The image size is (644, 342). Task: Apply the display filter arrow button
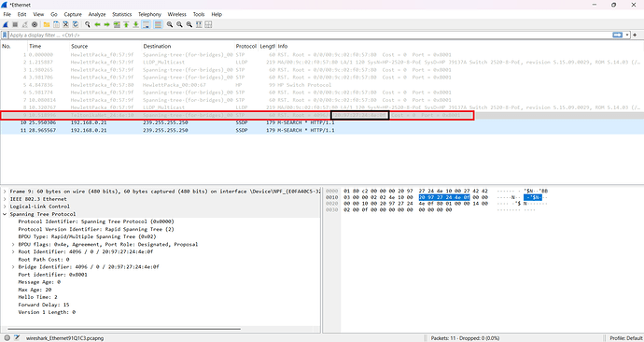617,36
